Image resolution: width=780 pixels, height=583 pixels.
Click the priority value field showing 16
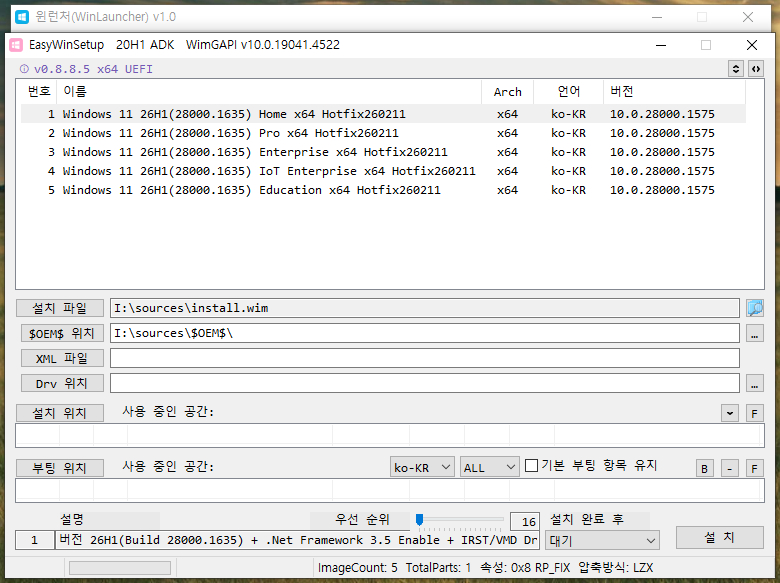pyautogui.click(x=525, y=521)
